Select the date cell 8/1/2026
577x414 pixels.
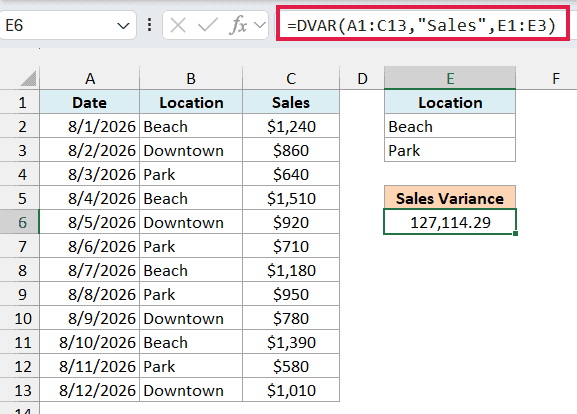point(89,126)
